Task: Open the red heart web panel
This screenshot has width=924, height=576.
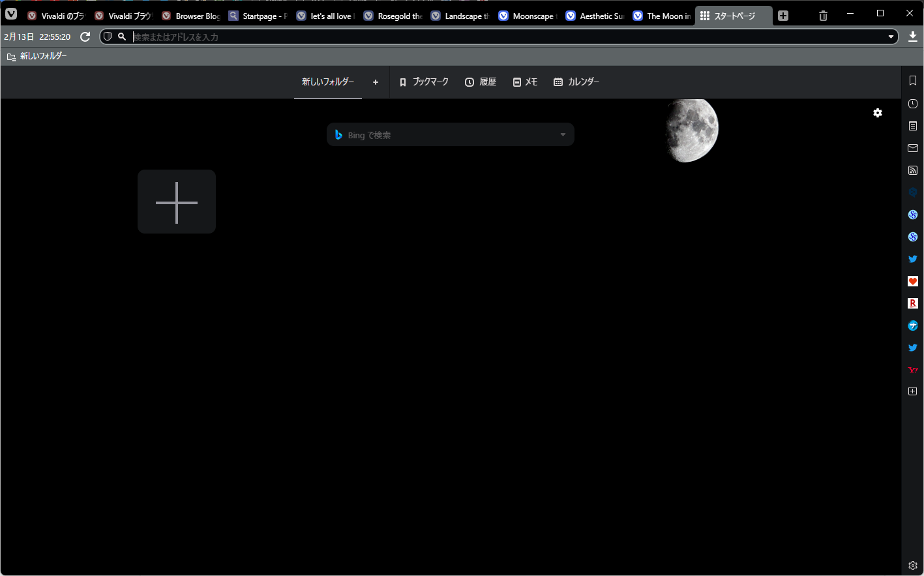Action: (913, 281)
